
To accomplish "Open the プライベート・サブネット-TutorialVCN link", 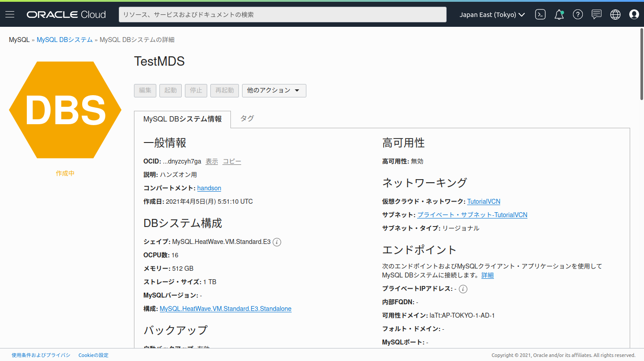I will coord(472,215).
